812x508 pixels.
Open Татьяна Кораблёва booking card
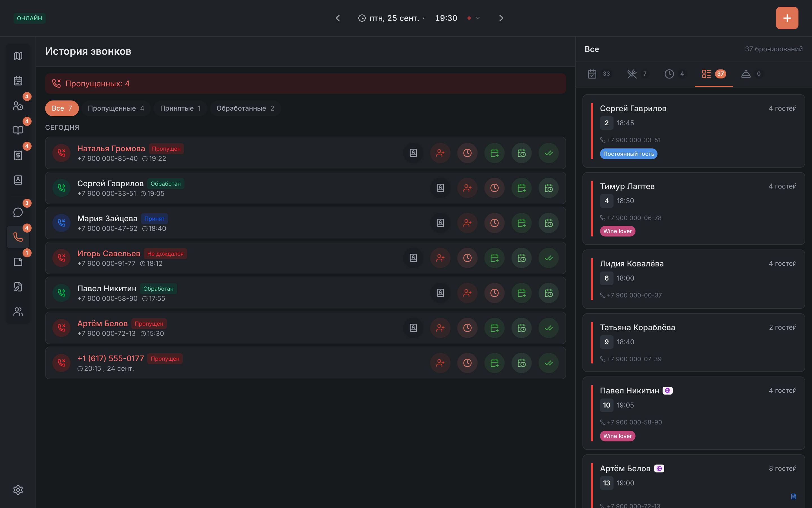tap(694, 343)
